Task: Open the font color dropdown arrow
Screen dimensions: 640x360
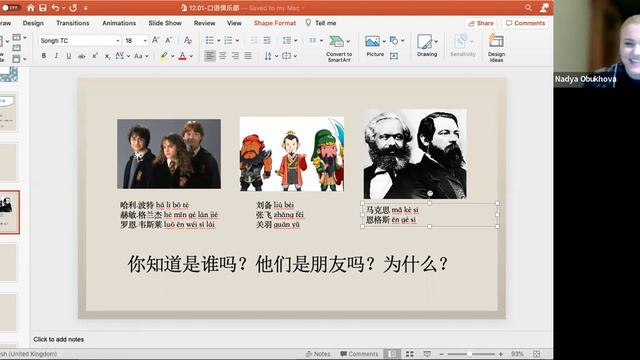Action: coord(191,56)
